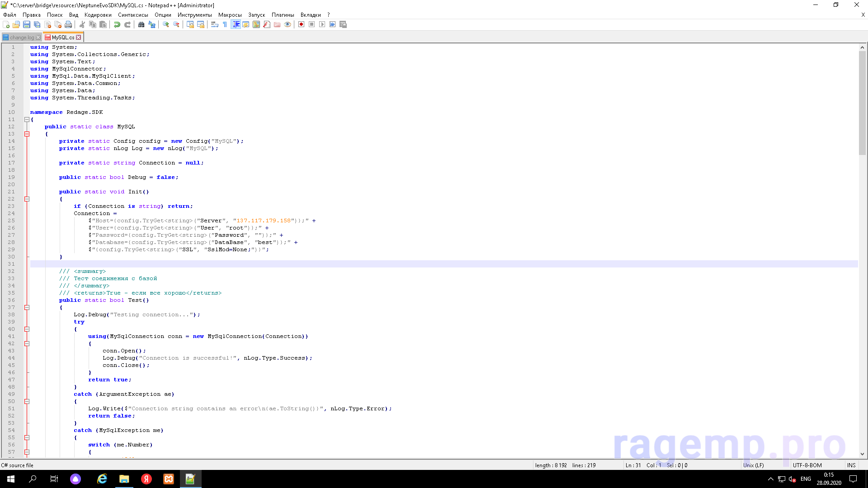The image size is (868, 488).
Task: Click the UTF-8-BOM encoding status field
Action: coord(807,465)
